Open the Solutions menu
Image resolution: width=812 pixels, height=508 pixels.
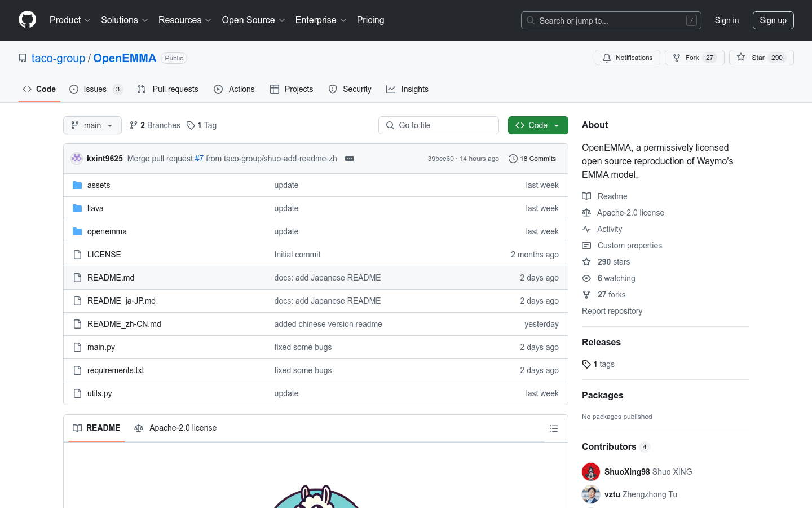pos(124,20)
